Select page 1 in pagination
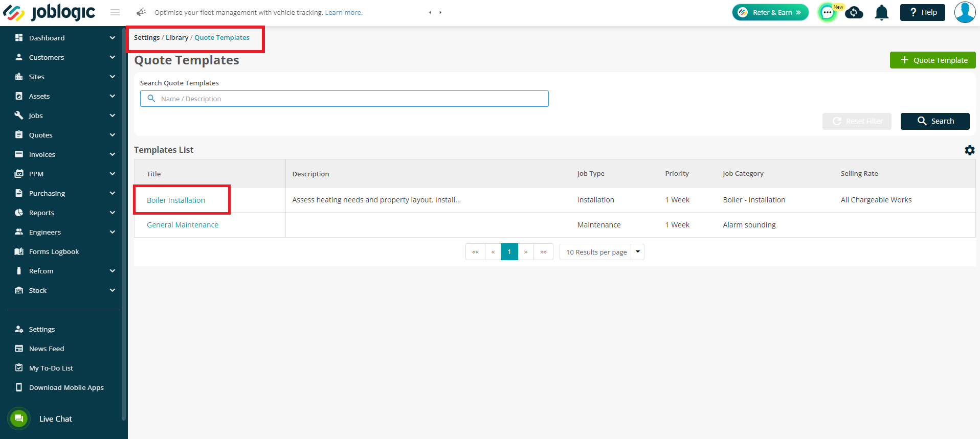The image size is (980, 439). click(509, 252)
